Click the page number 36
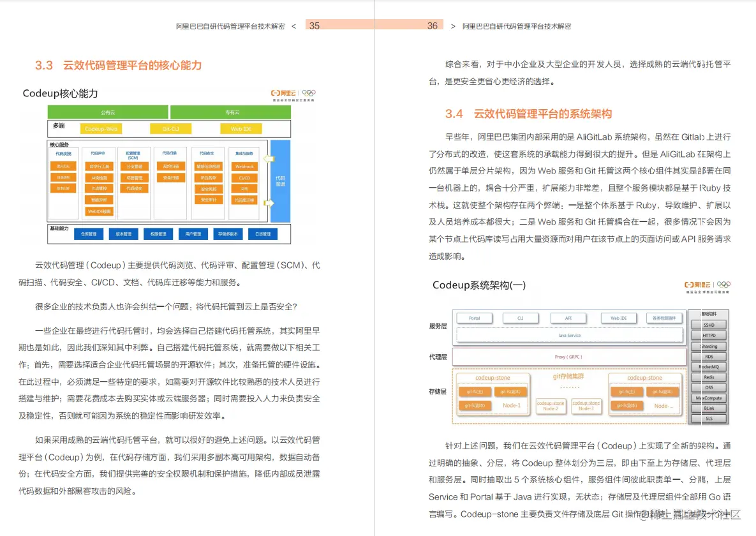 [433, 26]
